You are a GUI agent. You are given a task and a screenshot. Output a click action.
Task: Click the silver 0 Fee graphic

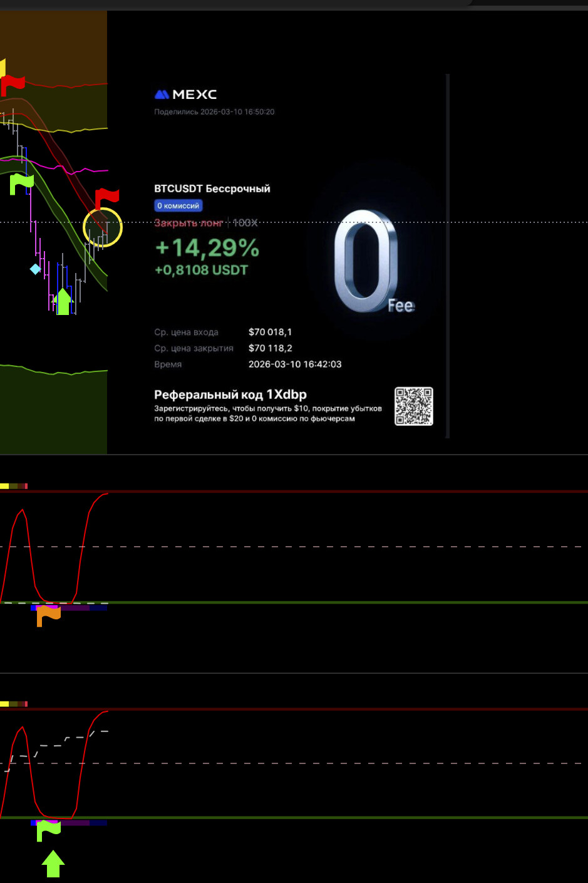coord(369,263)
